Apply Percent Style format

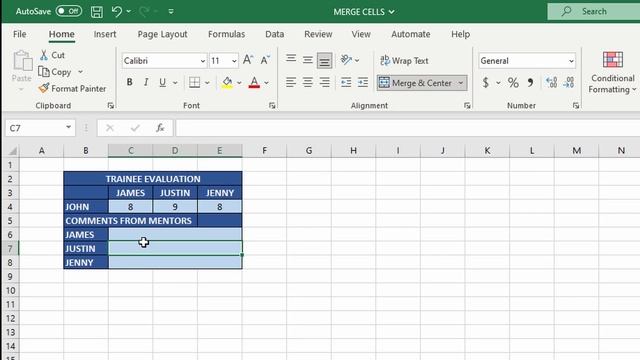[x=513, y=83]
